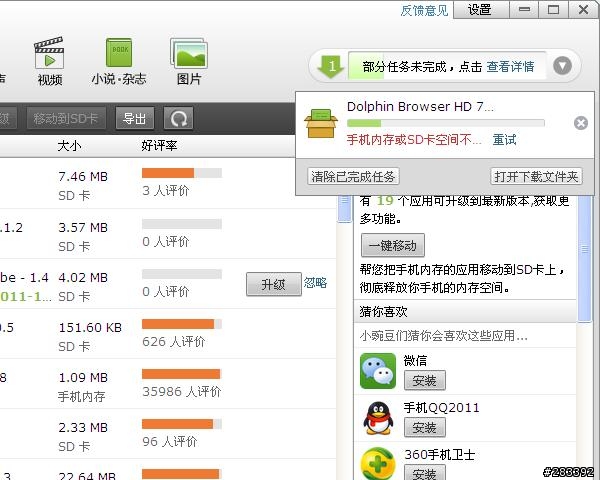
Task: Click the 3 人评价 rating text
Action: 166,190
